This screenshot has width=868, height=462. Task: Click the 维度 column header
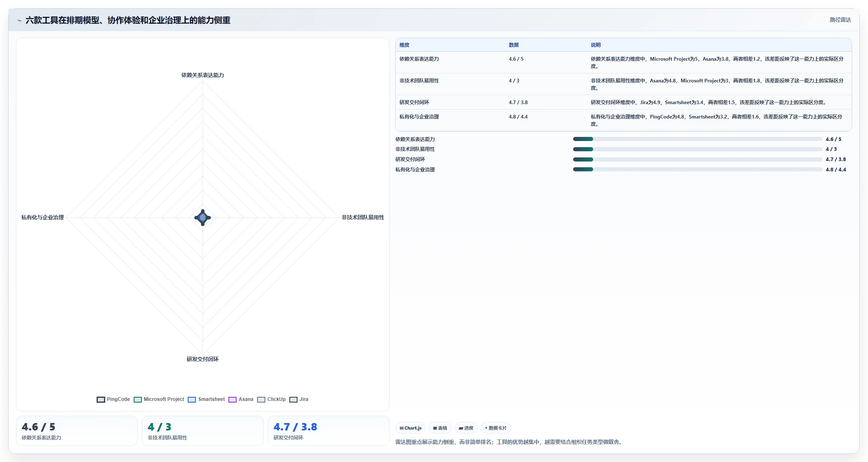[x=404, y=45]
